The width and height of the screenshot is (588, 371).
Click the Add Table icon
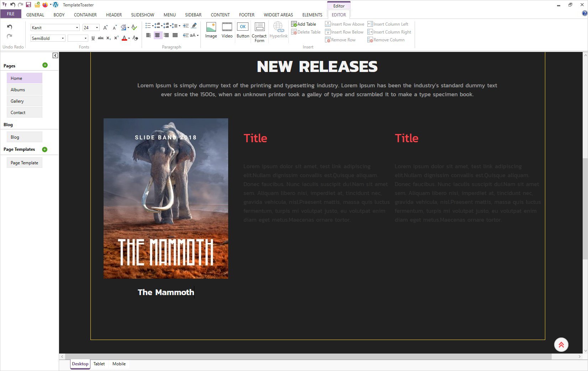[294, 24]
